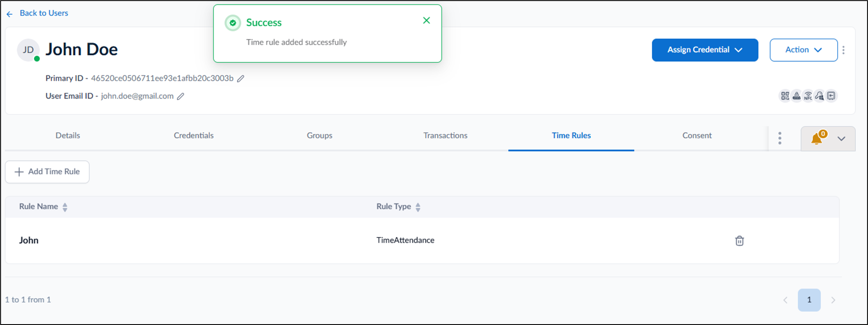Click the green success checkmark icon
Viewport: 868px width, 325px height.
(233, 23)
